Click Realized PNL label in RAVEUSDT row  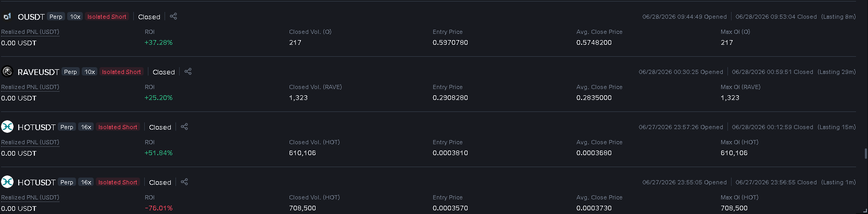click(30, 87)
